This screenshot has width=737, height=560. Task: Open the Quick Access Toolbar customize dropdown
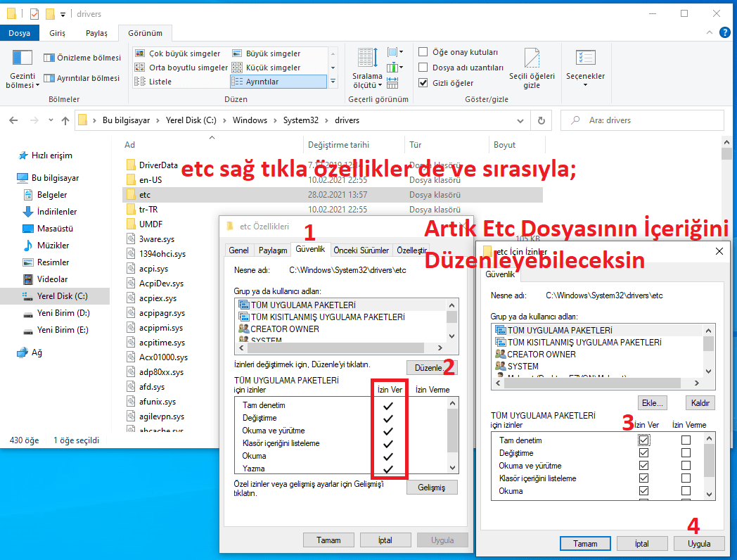pos(63,15)
